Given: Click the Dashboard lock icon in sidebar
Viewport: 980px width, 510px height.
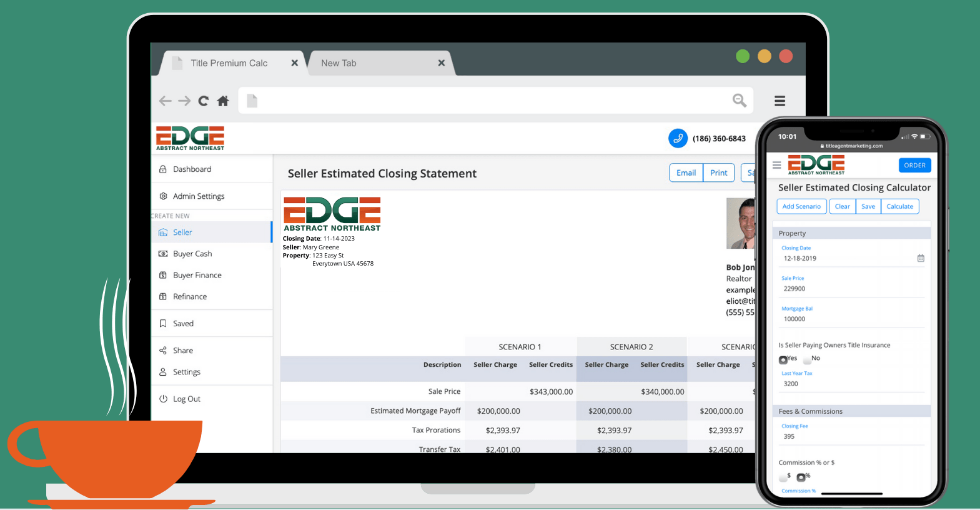Looking at the screenshot, I should pos(163,169).
